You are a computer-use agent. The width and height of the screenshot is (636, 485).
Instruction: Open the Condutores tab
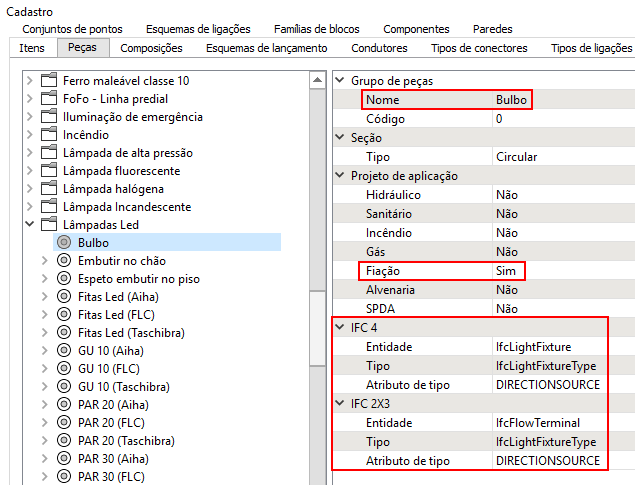tap(379, 48)
